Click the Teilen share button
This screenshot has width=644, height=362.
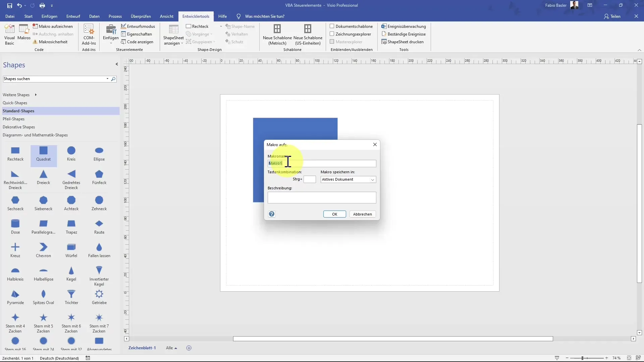[612, 16]
